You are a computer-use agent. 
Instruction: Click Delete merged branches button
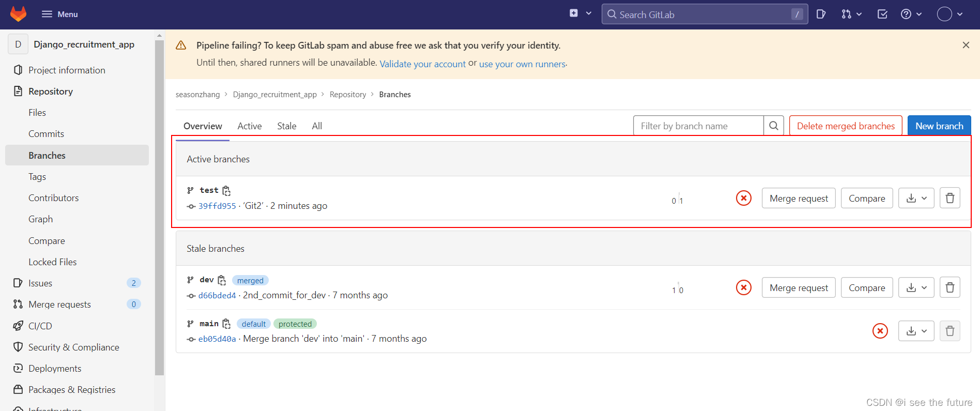(846, 126)
